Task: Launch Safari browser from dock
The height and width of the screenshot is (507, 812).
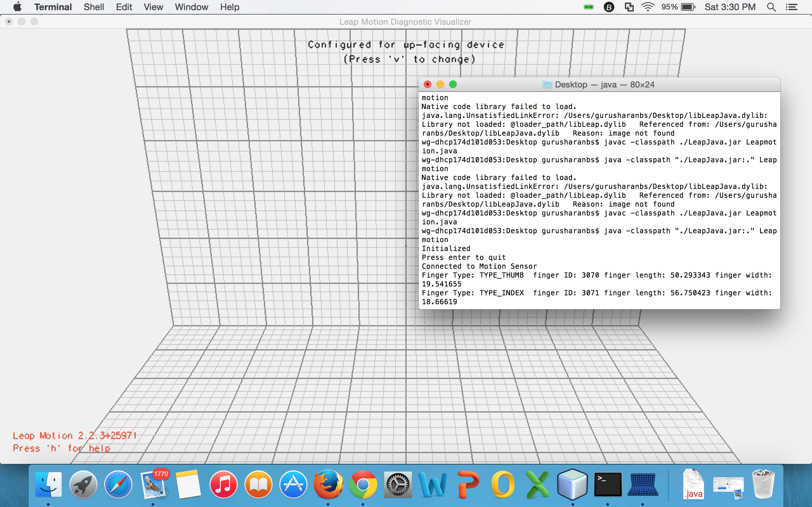Action: point(118,485)
